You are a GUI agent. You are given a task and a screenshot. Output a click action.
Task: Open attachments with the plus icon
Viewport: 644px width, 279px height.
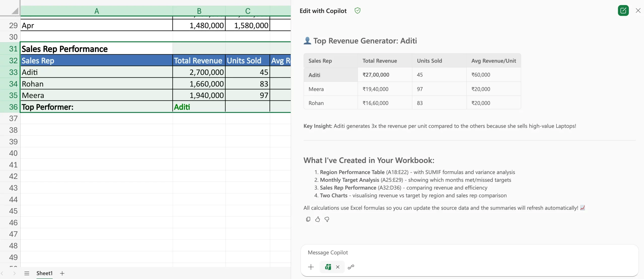pyautogui.click(x=310, y=267)
